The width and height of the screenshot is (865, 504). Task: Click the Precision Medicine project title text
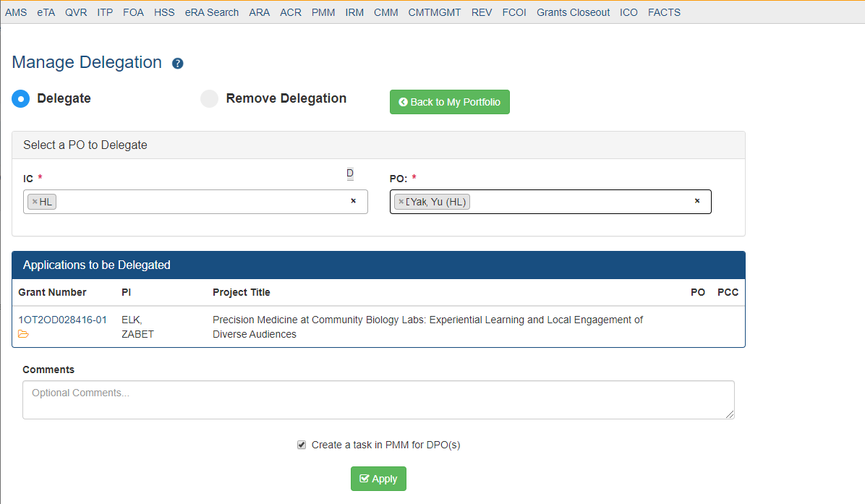(428, 327)
